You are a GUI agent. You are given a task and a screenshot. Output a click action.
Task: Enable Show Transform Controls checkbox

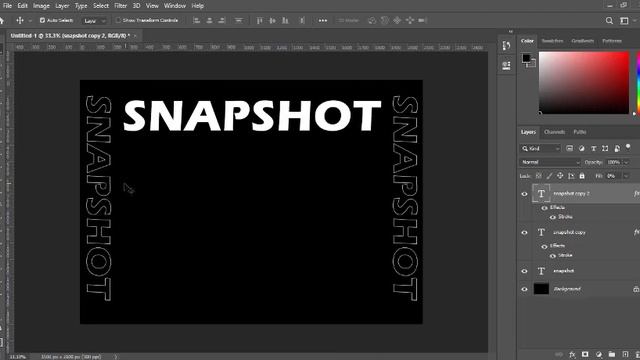pos(118,20)
